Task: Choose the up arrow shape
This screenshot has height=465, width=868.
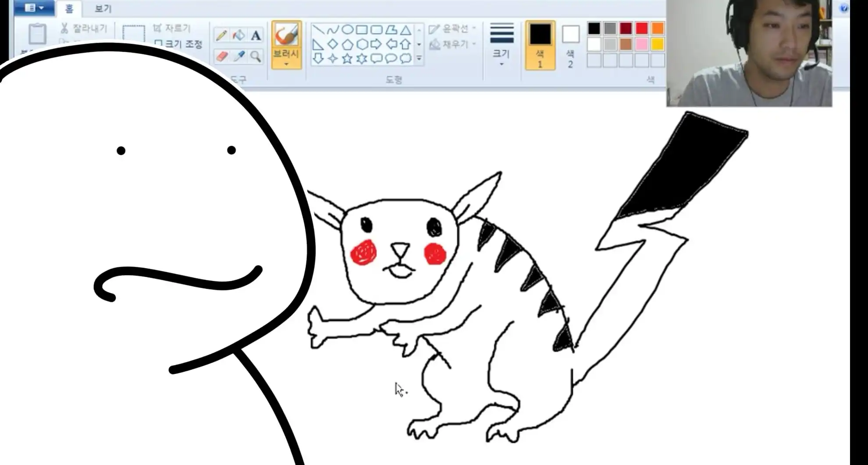Action: click(x=406, y=44)
